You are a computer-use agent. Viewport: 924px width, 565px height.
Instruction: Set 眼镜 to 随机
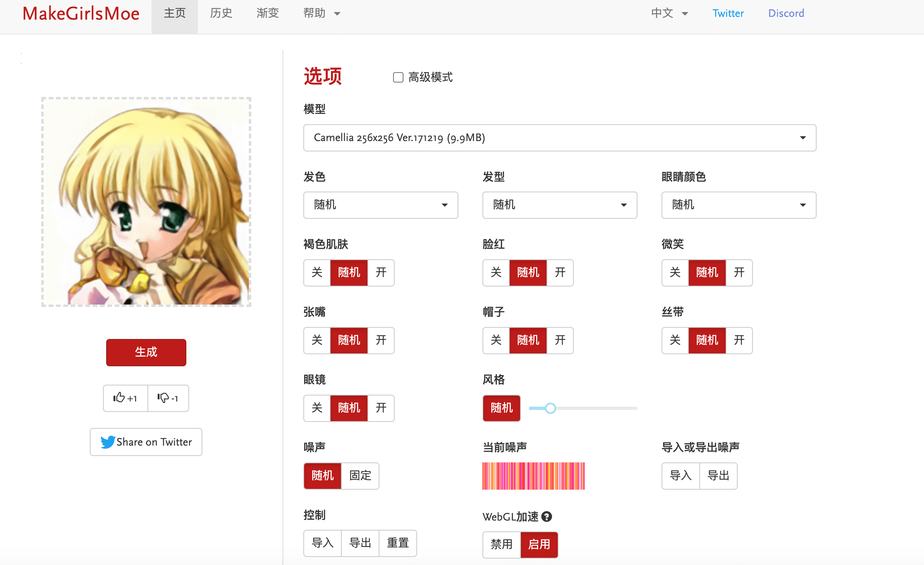coord(349,408)
